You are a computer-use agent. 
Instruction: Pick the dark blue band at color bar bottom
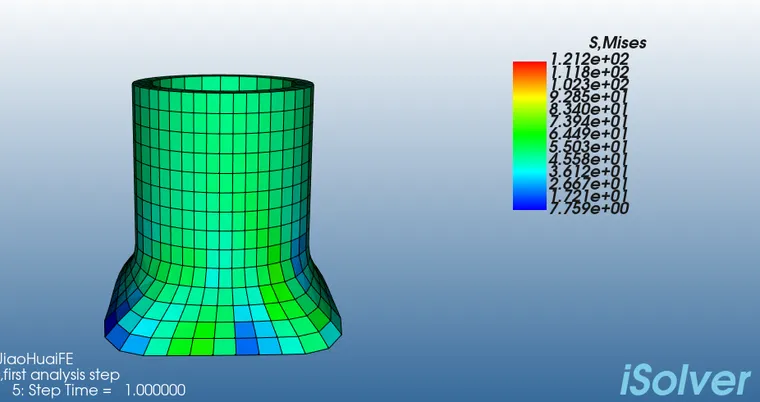526,203
